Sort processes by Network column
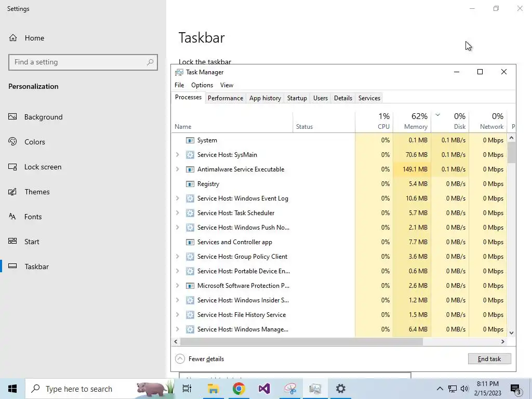The height and width of the screenshot is (399, 532). click(x=488, y=122)
